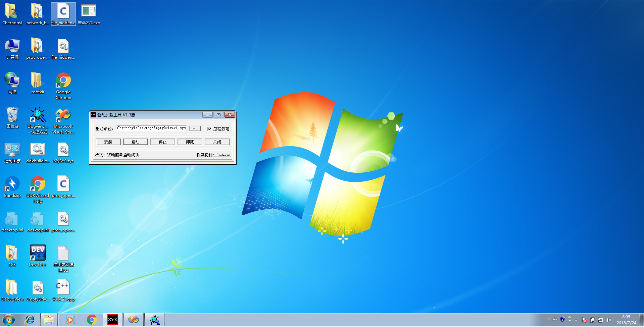
Task: Open 使用更新说明.txt text file
Action: 63,259
